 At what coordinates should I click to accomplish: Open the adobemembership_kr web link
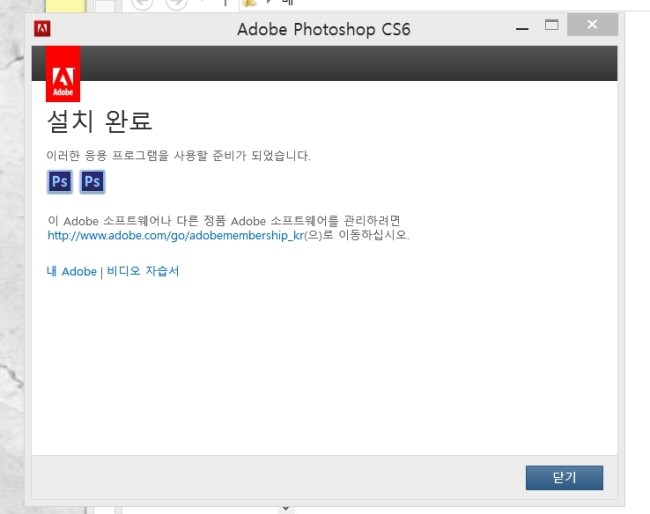point(176,235)
